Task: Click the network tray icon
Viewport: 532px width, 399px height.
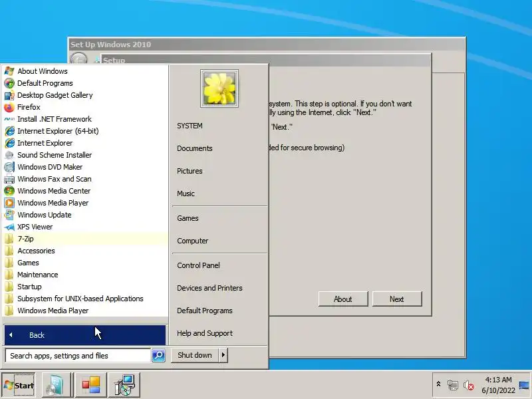Action: (x=453, y=385)
